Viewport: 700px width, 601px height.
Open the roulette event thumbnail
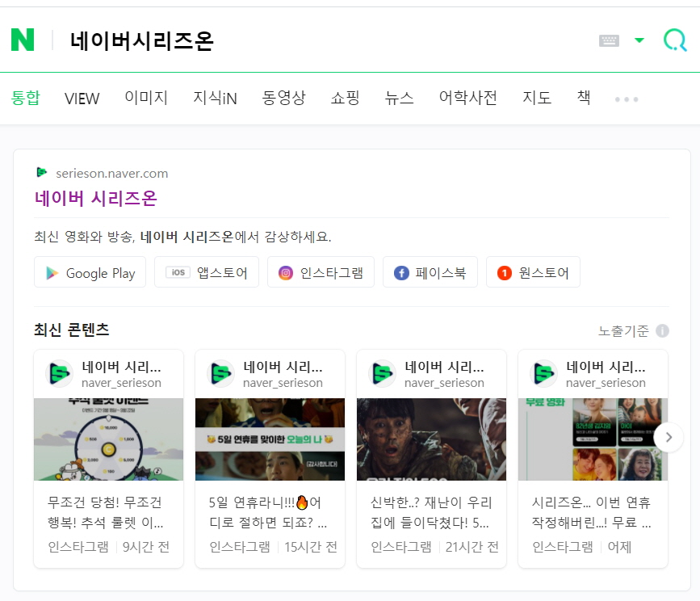[108, 439]
